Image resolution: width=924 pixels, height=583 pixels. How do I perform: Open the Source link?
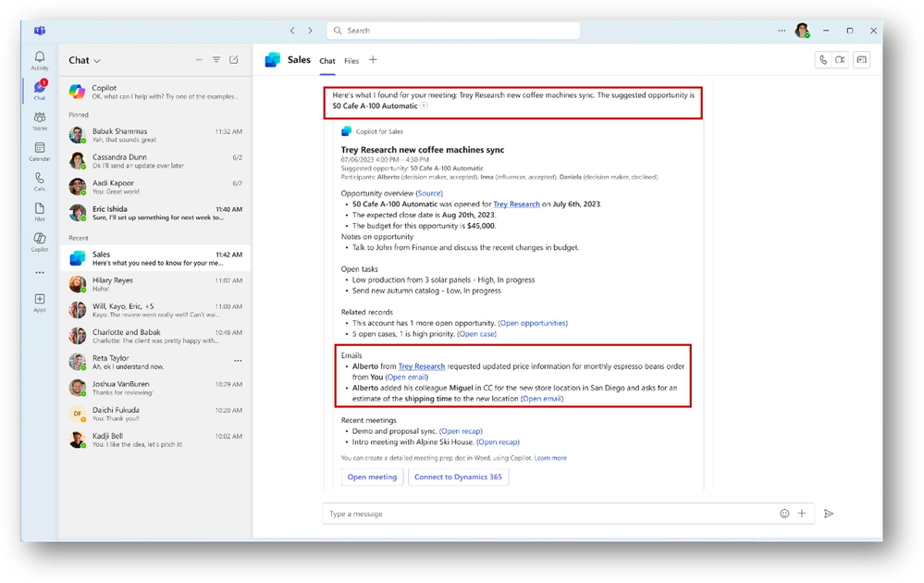click(429, 192)
